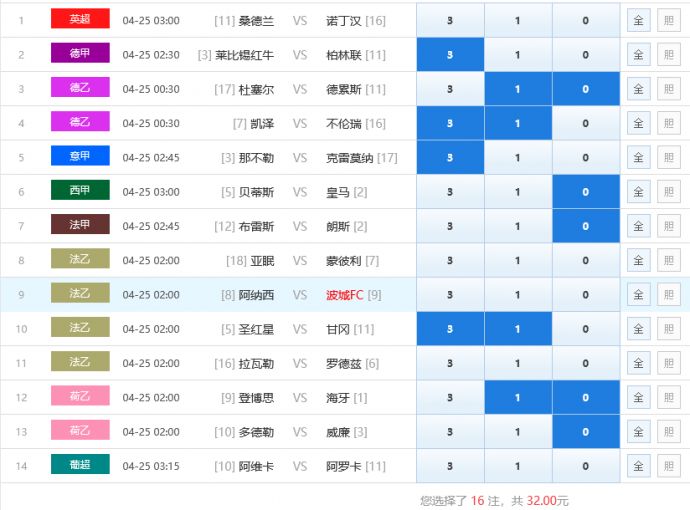
Task: Select home win 3 for 桑德兰 vs 诺丁汉
Action: click(x=449, y=20)
